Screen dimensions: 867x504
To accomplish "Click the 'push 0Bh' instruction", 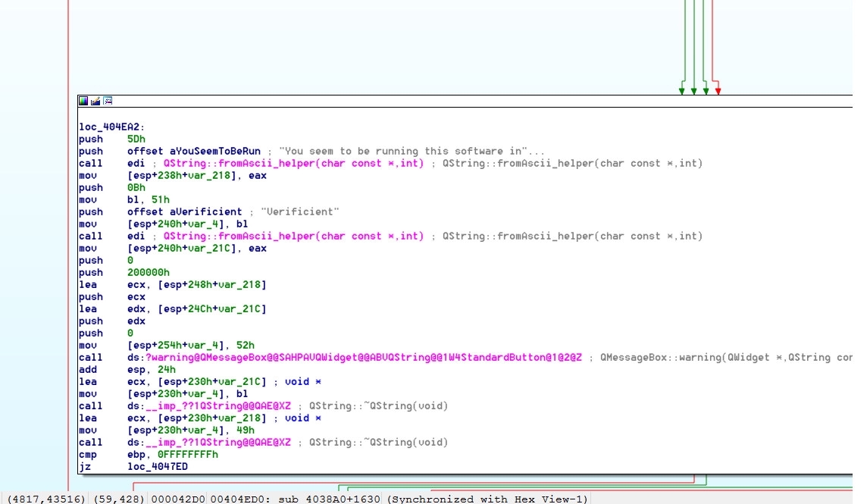I will [x=112, y=188].
